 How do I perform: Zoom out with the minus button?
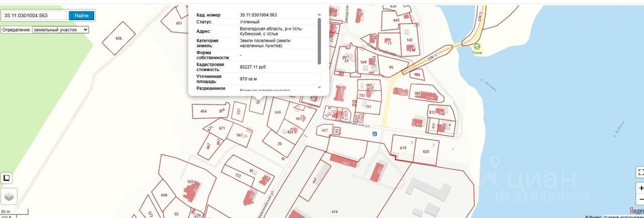(x=639, y=199)
